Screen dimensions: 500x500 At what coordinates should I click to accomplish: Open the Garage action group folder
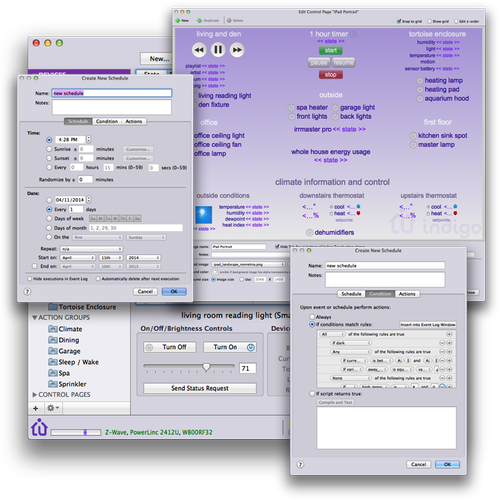pyautogui.click(x=53, y=351)
